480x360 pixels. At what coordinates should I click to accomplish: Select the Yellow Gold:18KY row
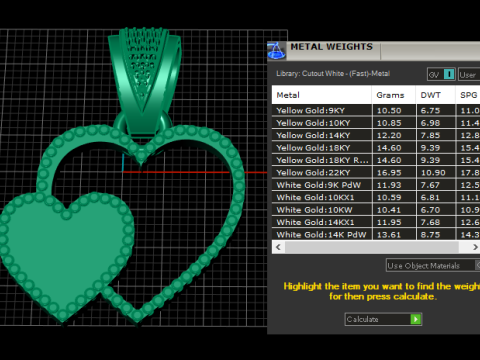coord(376,148)
